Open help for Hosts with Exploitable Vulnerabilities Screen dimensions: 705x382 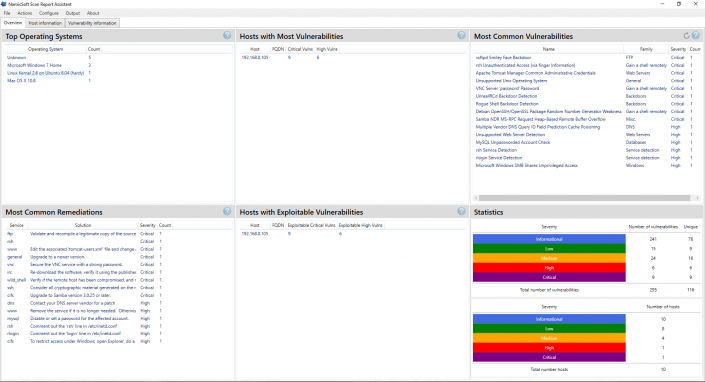pos(461,211)
